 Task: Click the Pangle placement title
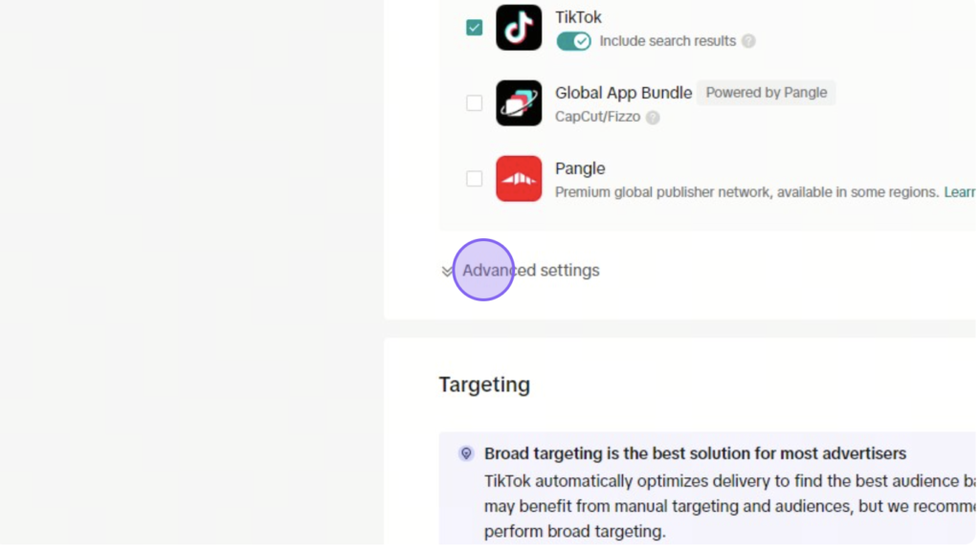(x=580, y=168)
